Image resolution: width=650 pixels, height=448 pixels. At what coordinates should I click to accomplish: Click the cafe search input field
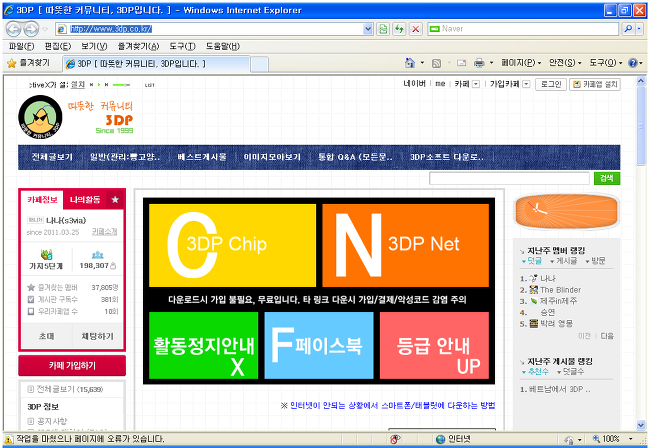[509, 178]
